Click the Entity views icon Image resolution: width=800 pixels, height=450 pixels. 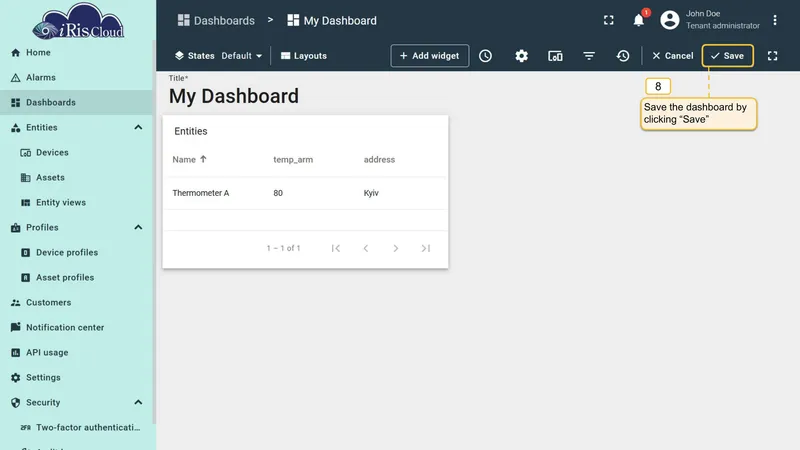point(26,203)
